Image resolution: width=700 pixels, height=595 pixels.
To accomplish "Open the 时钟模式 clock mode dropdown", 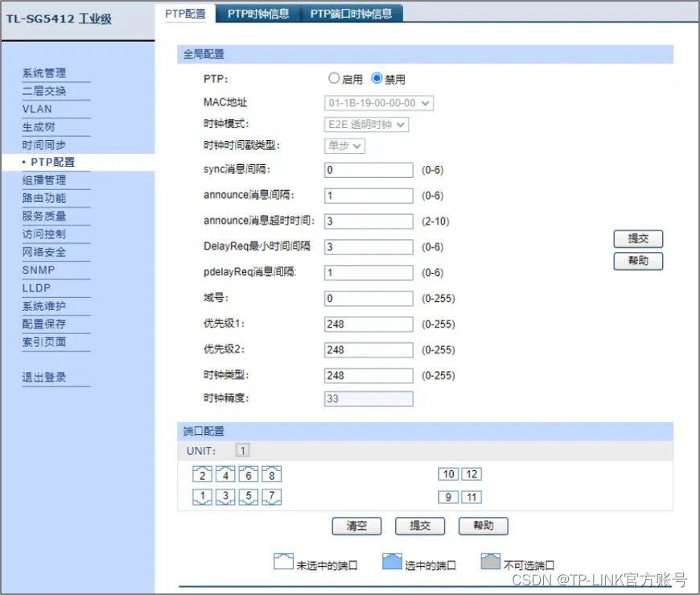I will tap(368, 125).
